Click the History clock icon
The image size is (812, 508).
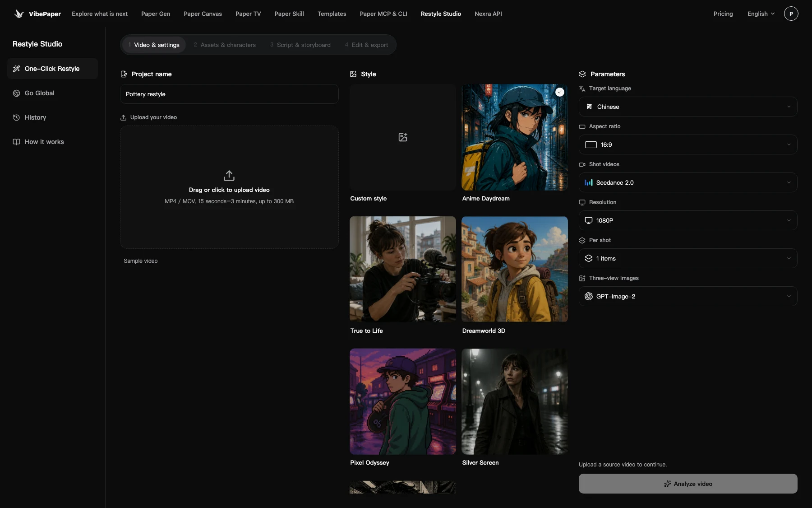point(16,117)
